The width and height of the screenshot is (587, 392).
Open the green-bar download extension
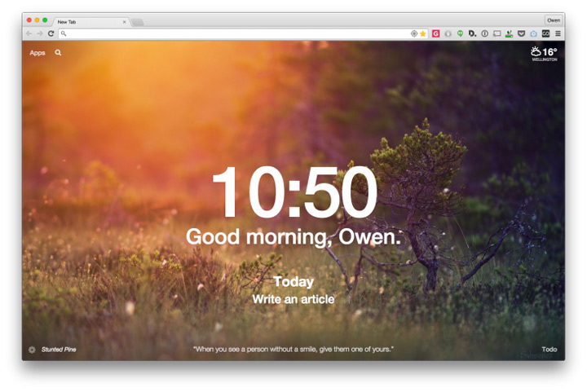[509, 33]
